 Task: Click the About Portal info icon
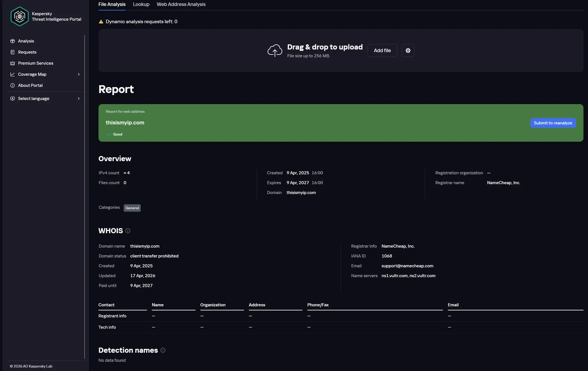click(12, 85)
